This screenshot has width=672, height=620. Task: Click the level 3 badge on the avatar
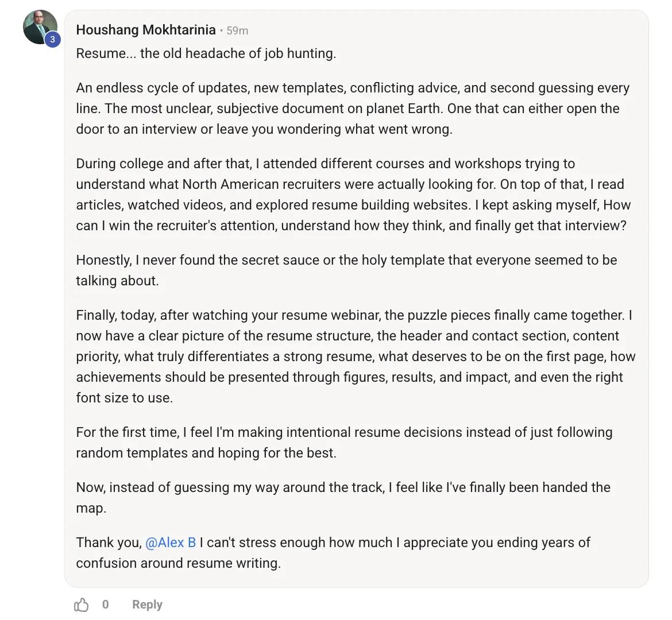pyautogui.click(x=52, y=40)
